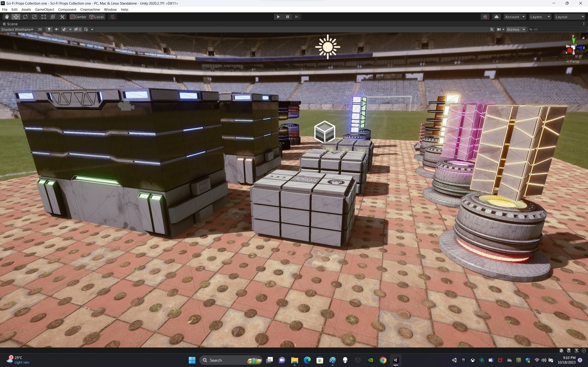Select the Scale tool
This screenshot has width=588, height=367.
[x=34, y=17]
